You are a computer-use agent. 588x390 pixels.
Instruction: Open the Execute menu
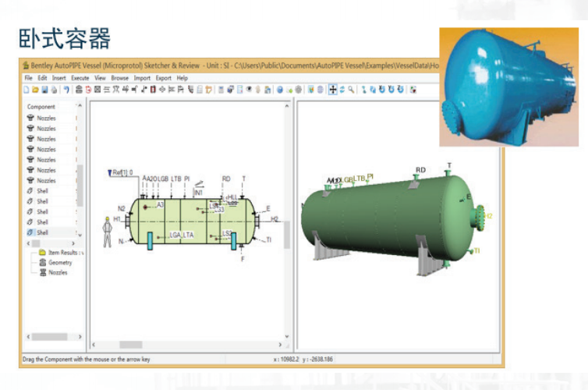click(x=80, y=78)
